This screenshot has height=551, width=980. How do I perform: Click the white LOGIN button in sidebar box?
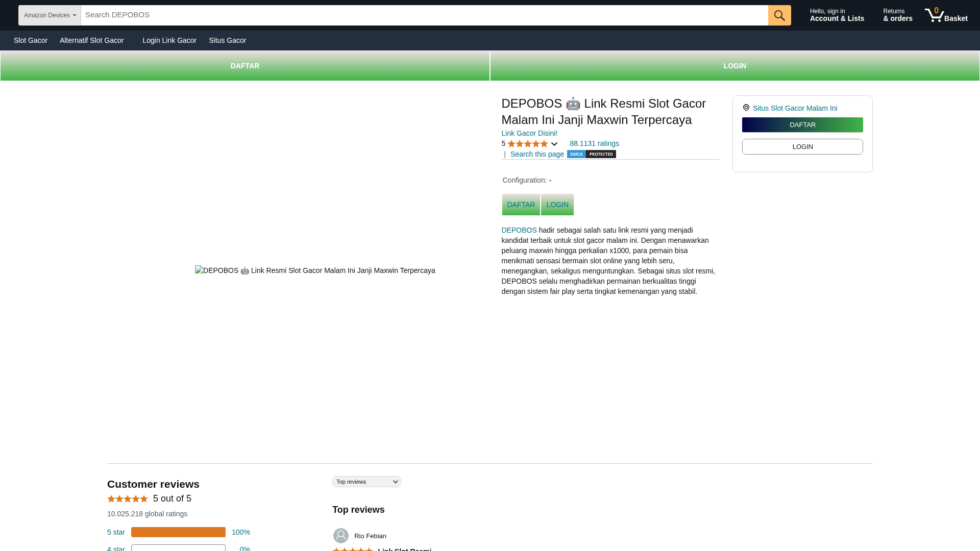pos(802,147)
